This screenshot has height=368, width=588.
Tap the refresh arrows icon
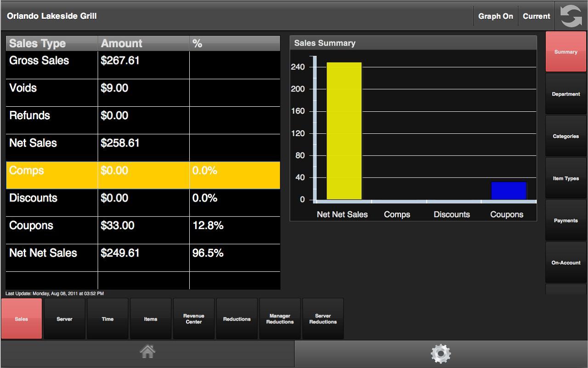pyautogui.click(x=571, y=16)
